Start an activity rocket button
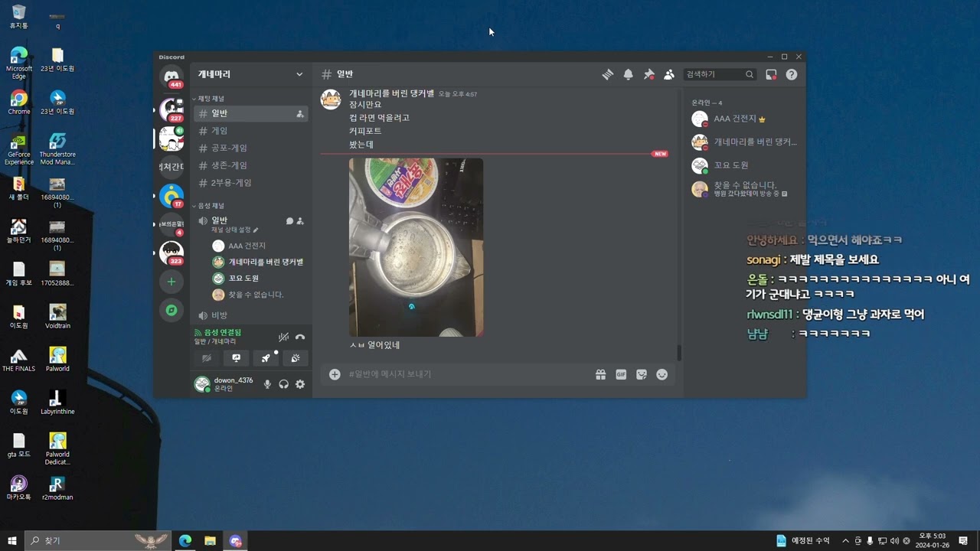The image size is (980, 551). coord(266,358)
